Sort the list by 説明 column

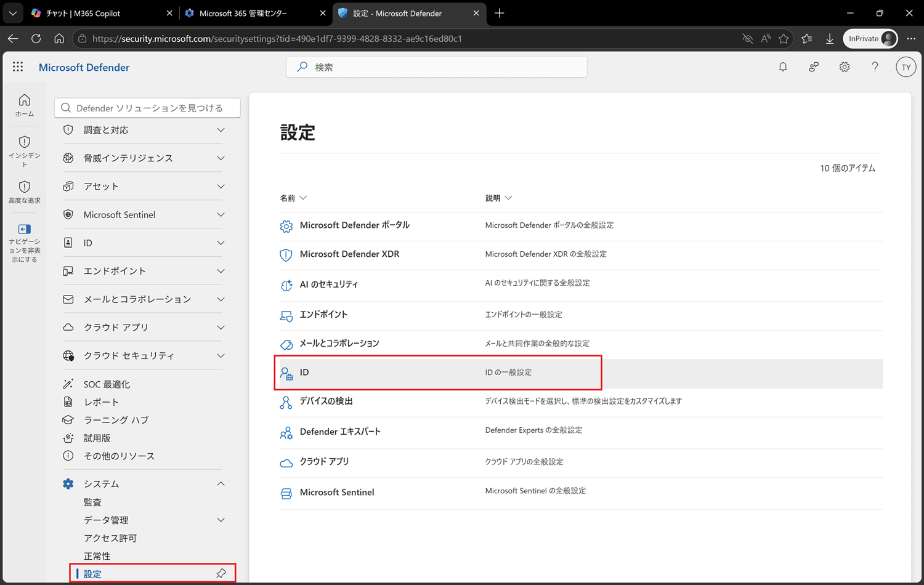(x=498, y=198)
